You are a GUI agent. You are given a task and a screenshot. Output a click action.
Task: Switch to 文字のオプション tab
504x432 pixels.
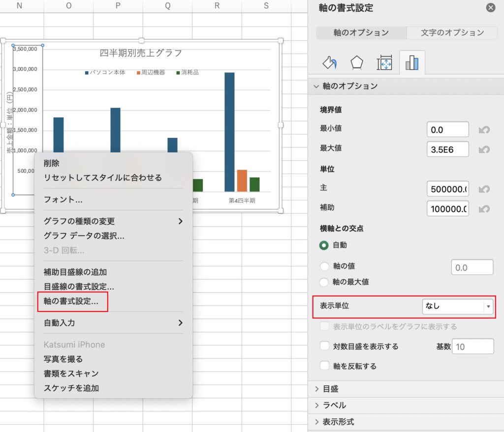click(x=452, y=32)
